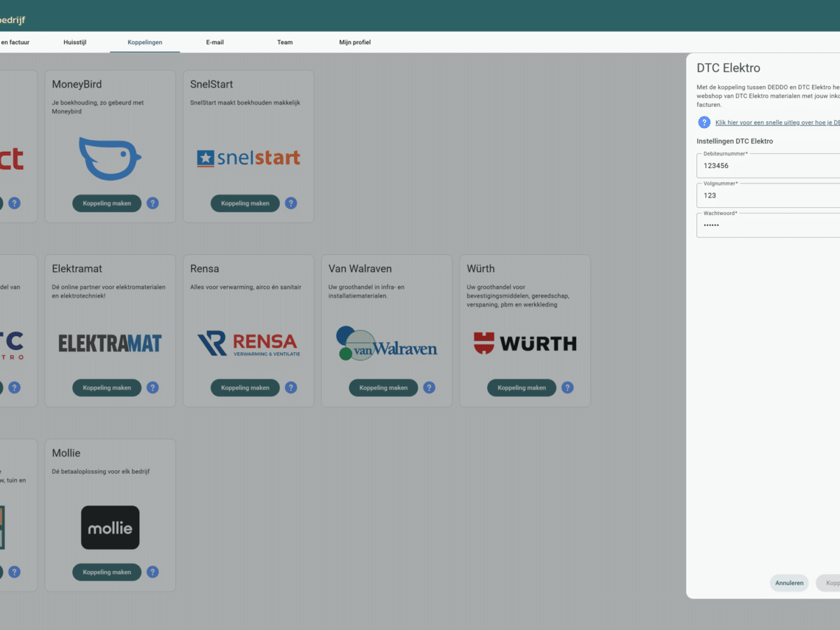
Task: Click 'SnelStart maakt boekhouden makkelijk' text
Action: [245, 103]
